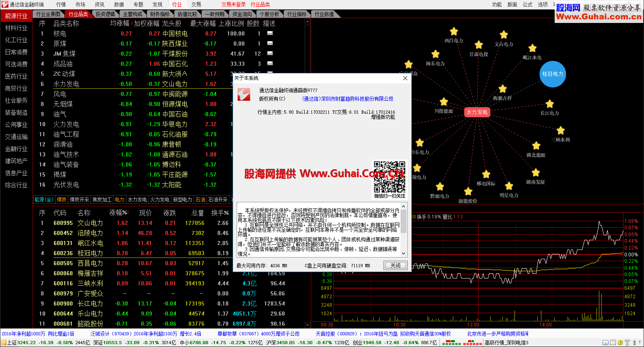The height and width of the screenshot is (347, 644).
Task: Select the 水力发电 center node in graph
Action: tap(477, 112)
